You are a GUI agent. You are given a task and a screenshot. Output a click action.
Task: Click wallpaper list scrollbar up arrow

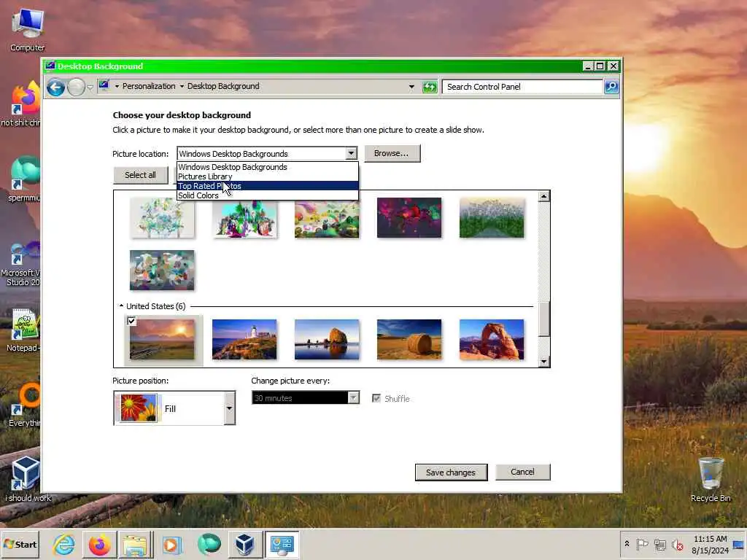[x=544, y=196]
